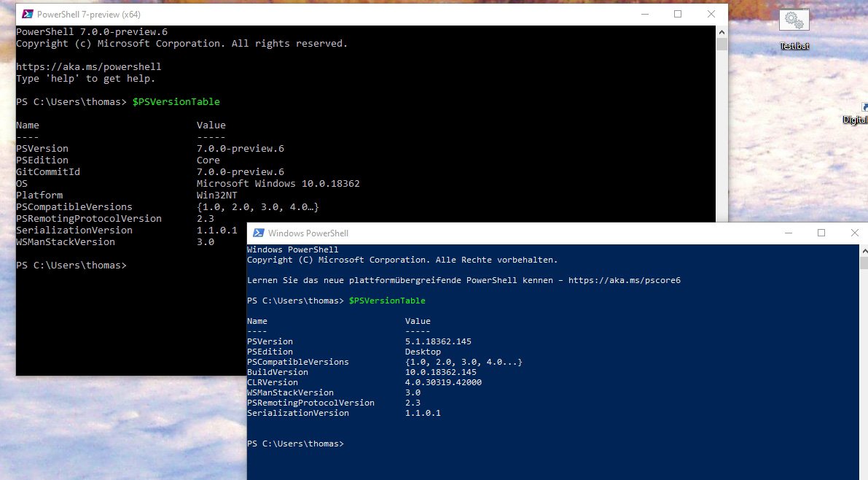
Task: Click the https://aka.ms/powershell link text
Action: click(x=87, y=66)
